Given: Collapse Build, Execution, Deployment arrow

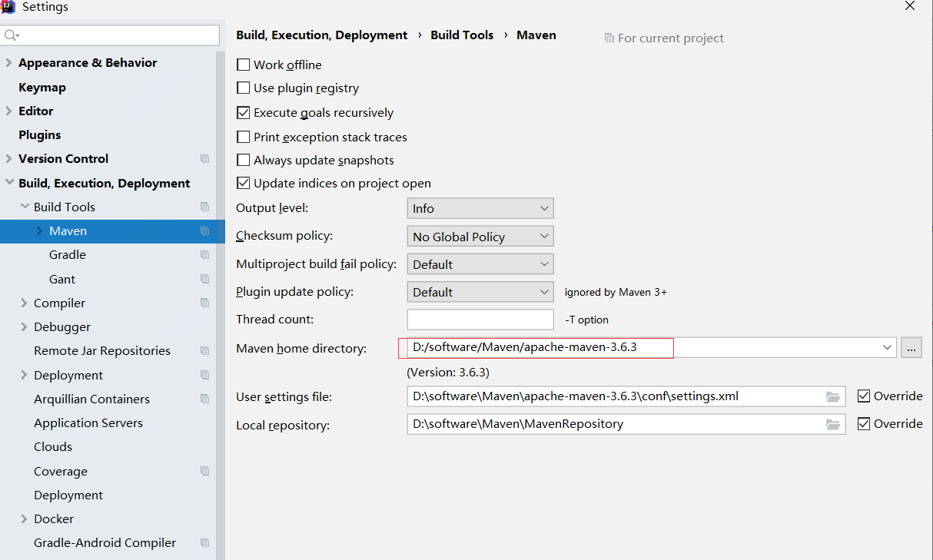Looking at the screenshot, I should coord(8,183).
